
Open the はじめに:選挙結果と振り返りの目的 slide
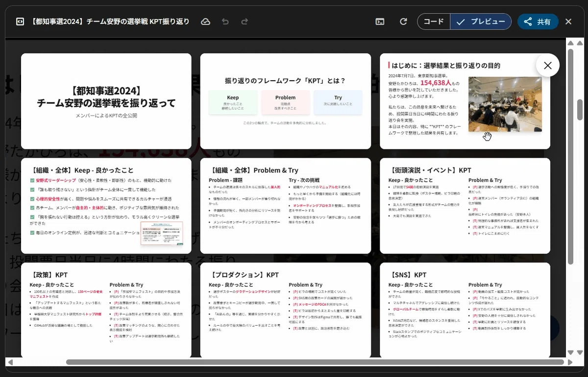coord(465,101)
